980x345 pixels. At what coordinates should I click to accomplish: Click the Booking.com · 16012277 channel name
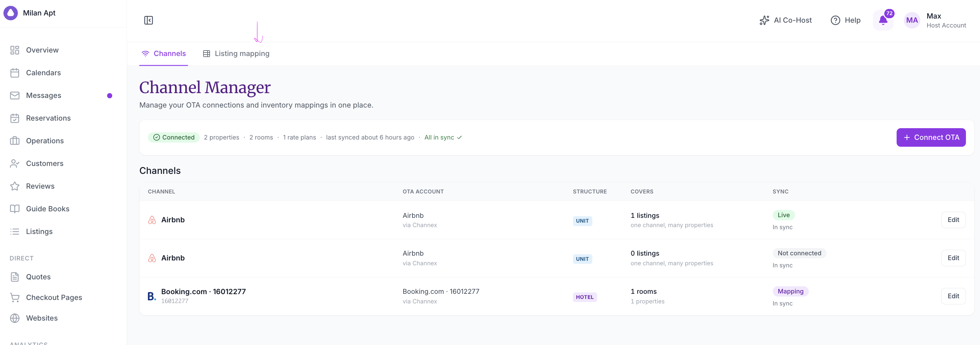tap(203, 291)
